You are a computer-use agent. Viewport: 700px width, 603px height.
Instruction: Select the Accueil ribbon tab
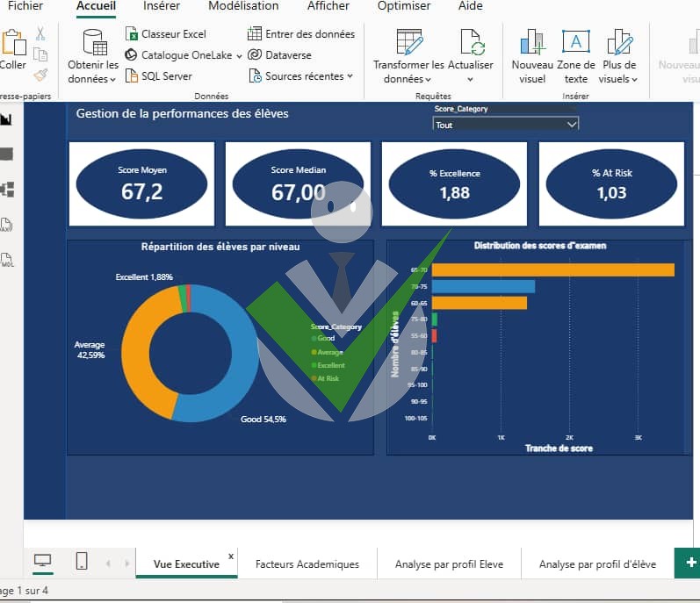point(96,6)
